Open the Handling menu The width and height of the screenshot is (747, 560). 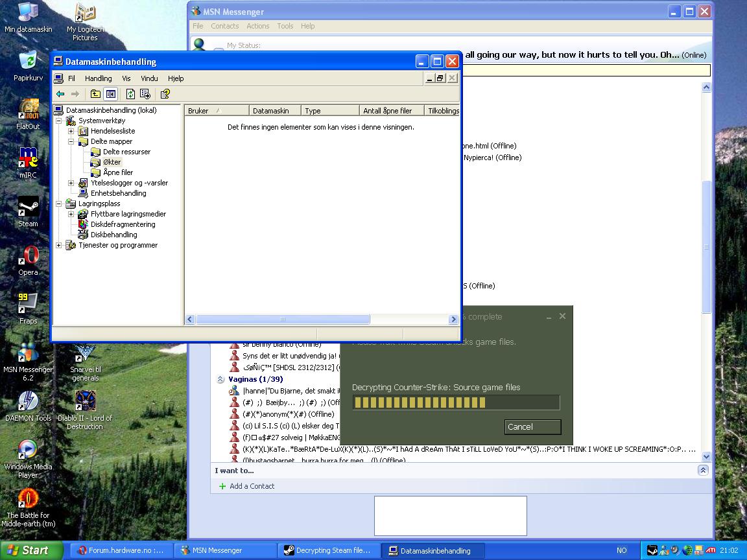click(x=98, y=78)
